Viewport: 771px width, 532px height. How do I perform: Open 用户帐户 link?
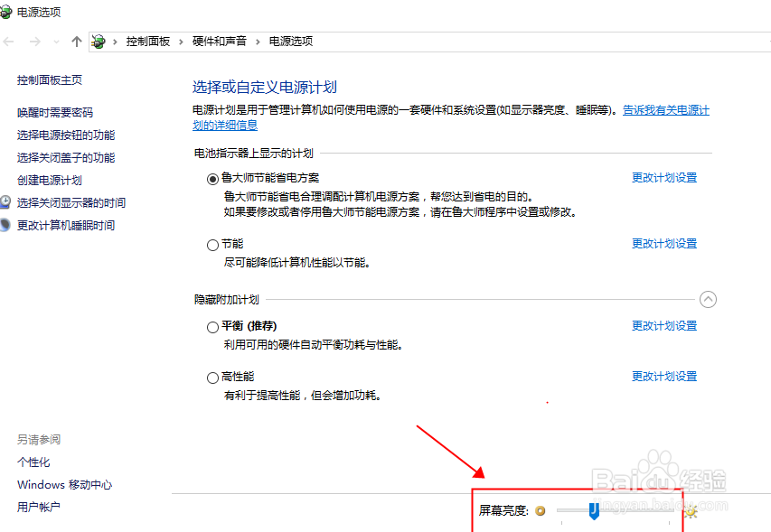(38, 507)
